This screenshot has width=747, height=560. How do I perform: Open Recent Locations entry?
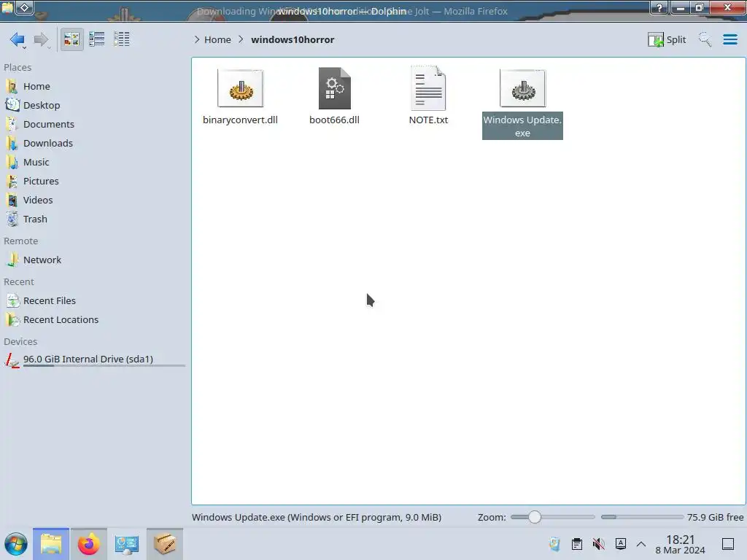94,320
